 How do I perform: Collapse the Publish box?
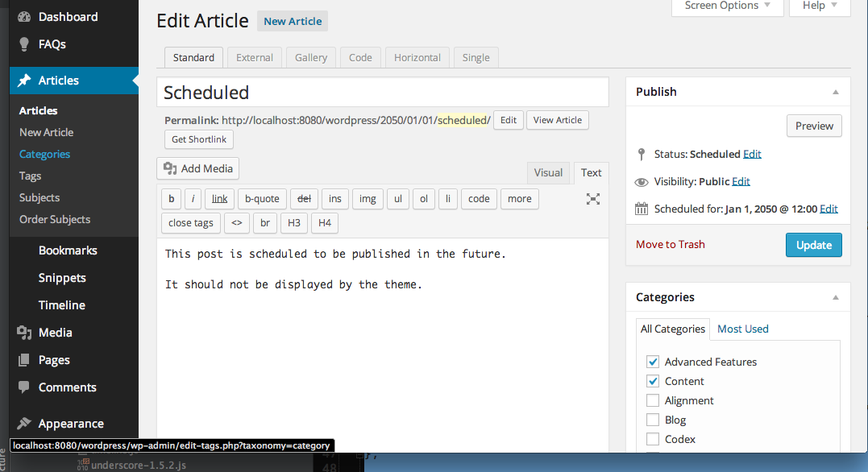(x=836, y=93)
